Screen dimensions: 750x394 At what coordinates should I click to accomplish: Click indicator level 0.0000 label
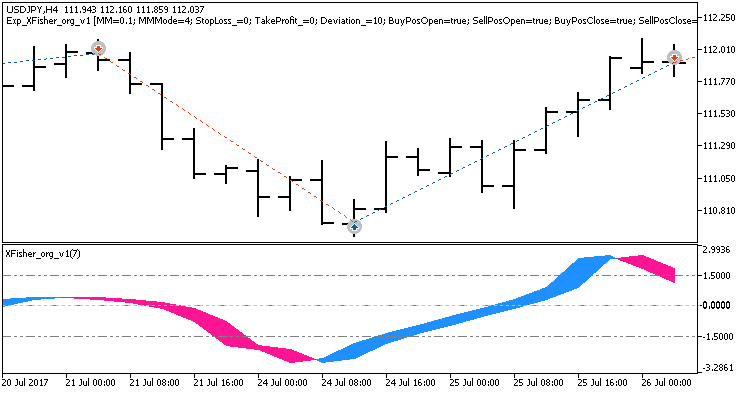tap(717, 306)
